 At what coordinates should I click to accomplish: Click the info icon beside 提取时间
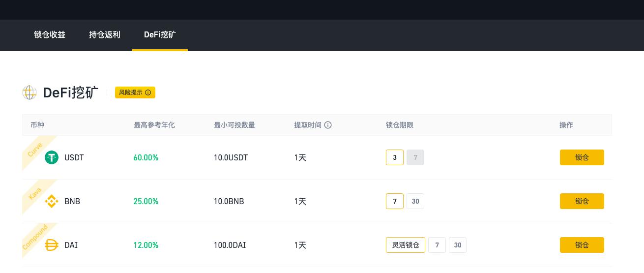[328, 125]
